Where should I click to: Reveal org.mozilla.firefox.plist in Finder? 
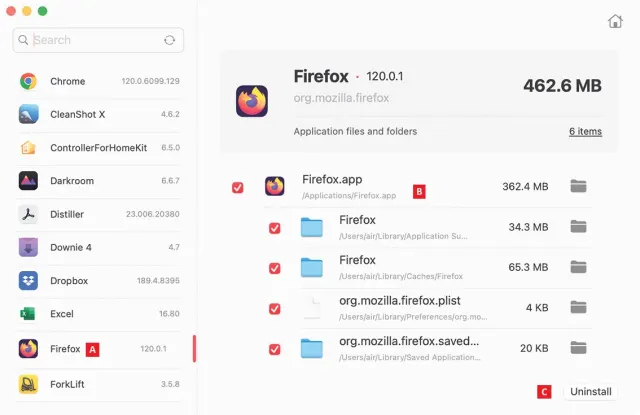(x=578, y=307)
